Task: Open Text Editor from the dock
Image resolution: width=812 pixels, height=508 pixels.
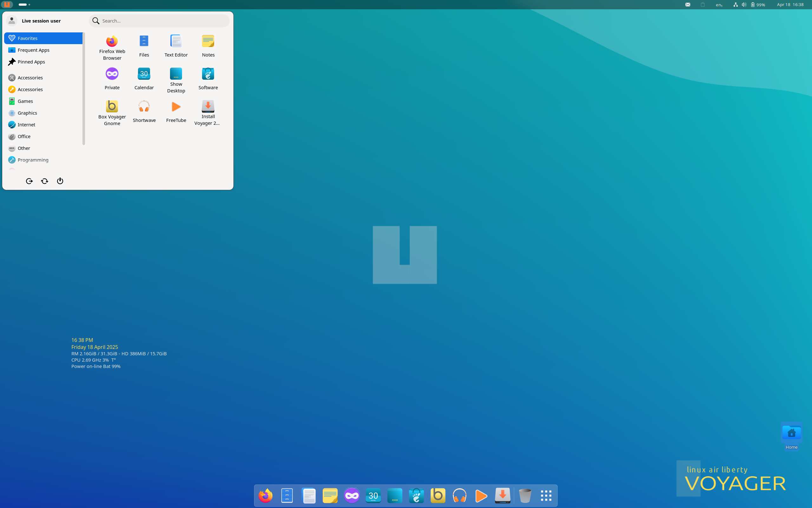Action: [x=309, y=496]
